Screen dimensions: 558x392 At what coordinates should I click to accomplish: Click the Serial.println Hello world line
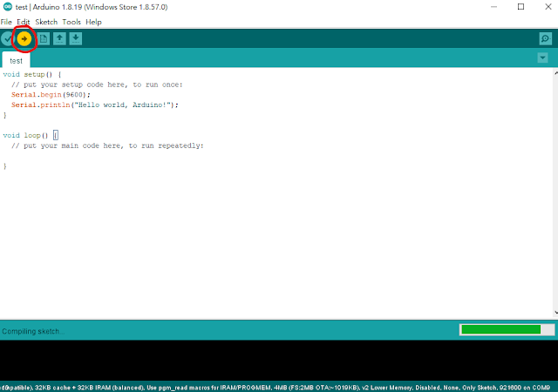tap(95, 105)
